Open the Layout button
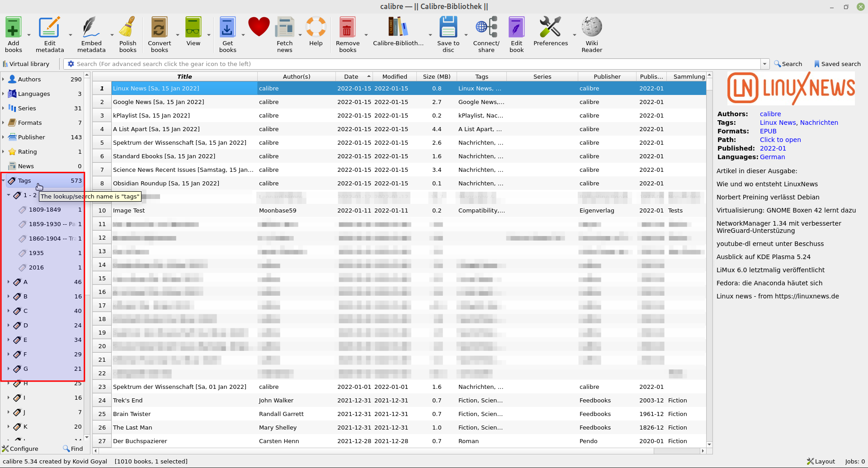Image resolution: width=868 pixels, height=468 pixels. tap(821, 461)
